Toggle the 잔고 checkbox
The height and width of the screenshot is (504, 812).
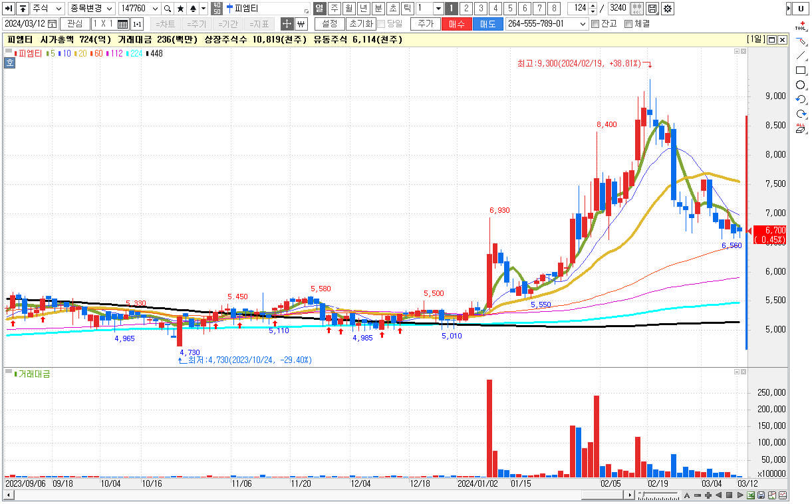(595, 23)
